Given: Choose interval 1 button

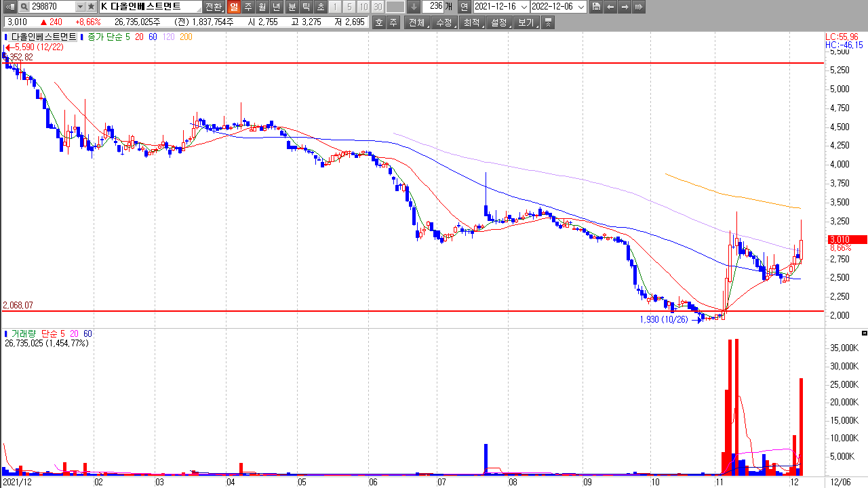Looking at the screenshot, I should [x=335, y=7].
